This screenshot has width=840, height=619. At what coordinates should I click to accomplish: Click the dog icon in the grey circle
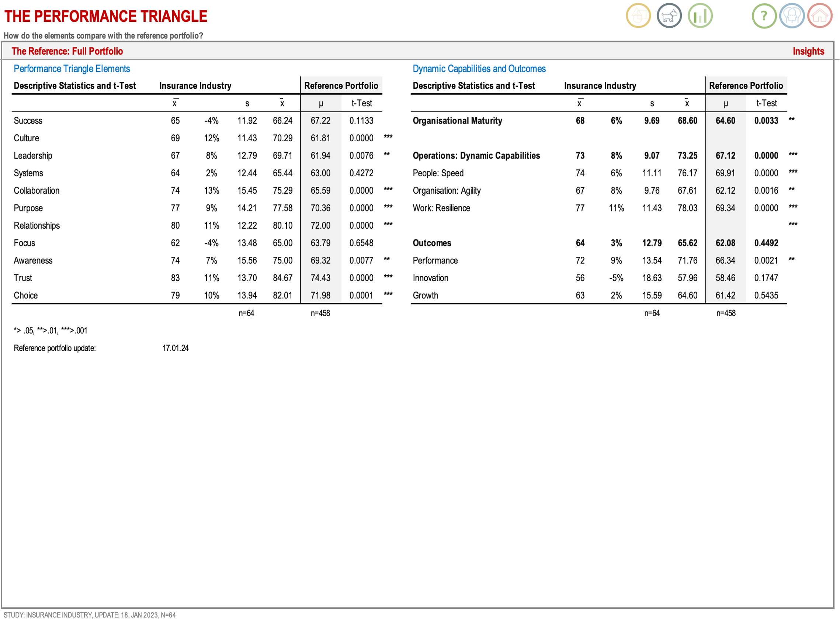(x=669, y=16)
